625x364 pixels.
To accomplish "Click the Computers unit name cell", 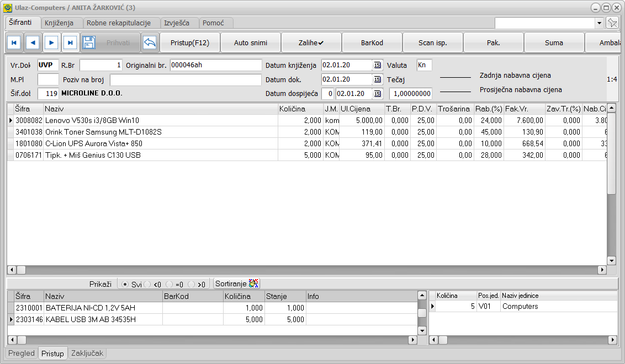I will (559, 306).
